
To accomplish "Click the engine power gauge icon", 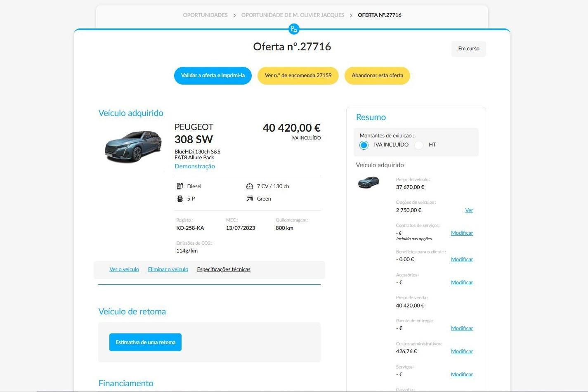I will tap(250, 186).
